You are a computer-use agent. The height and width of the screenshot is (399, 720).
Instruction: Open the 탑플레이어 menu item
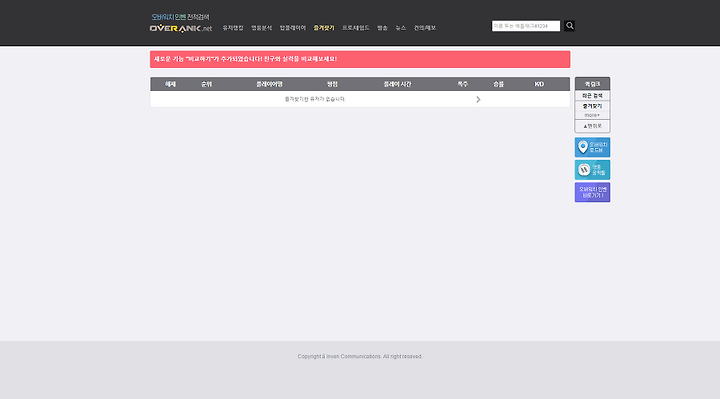point(292,28)
